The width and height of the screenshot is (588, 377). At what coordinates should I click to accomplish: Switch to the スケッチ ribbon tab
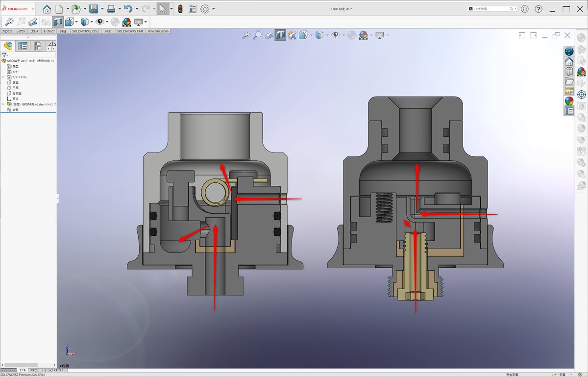(x=35, y=31)
